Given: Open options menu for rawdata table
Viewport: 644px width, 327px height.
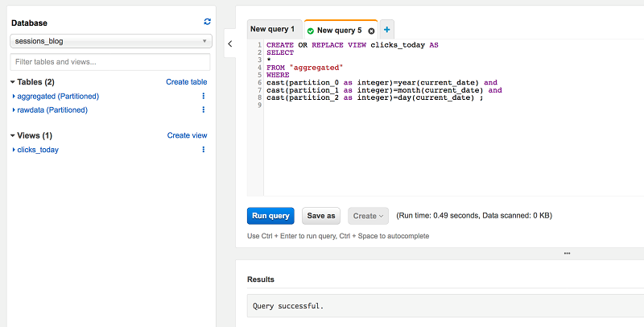Looking at the screenshot, I should 204,110.
